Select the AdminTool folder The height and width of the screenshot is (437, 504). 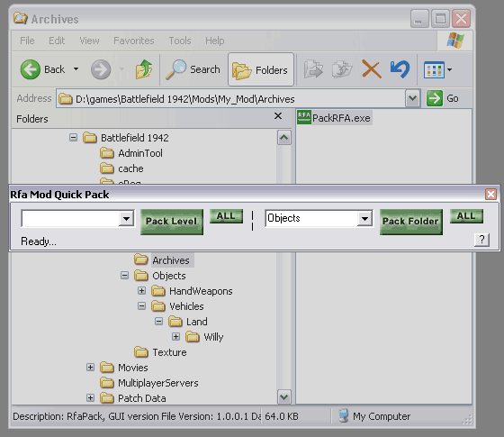point(131,153)
